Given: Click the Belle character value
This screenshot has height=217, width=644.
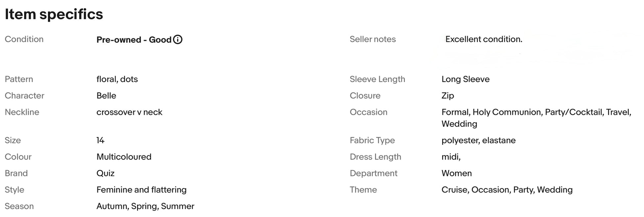Looking at the screenshot, I should tap(106, 96).
